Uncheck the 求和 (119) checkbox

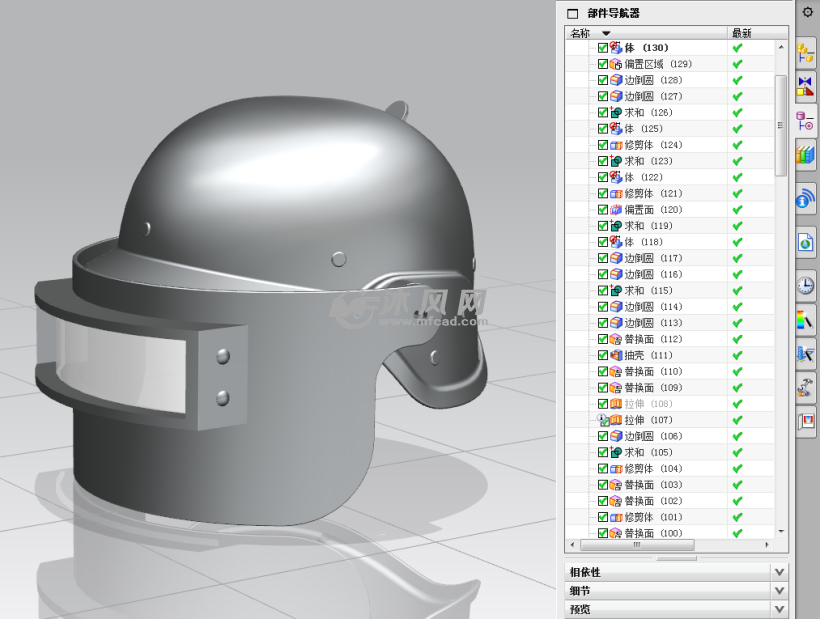[x=603, y=226]
